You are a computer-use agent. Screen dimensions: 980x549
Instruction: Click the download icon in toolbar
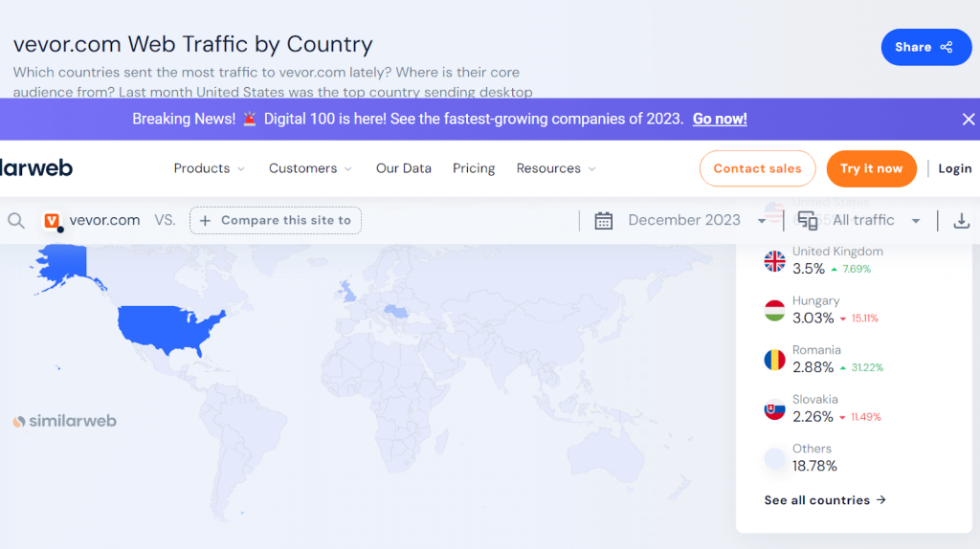(x=961, y=221)
